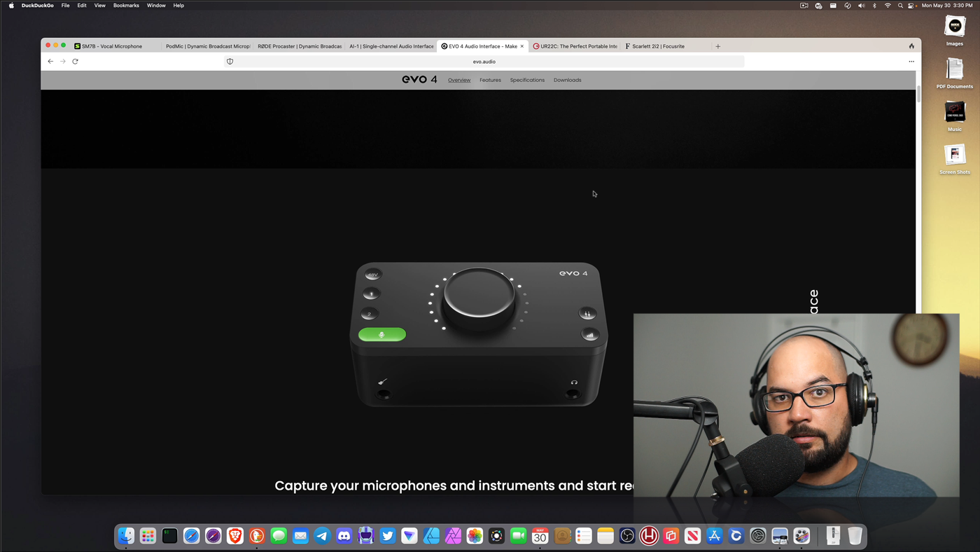Image resolution: width=980 pixels, height=552 pixels.
Task: Open System Preferences from the dock
Action: 758,536
